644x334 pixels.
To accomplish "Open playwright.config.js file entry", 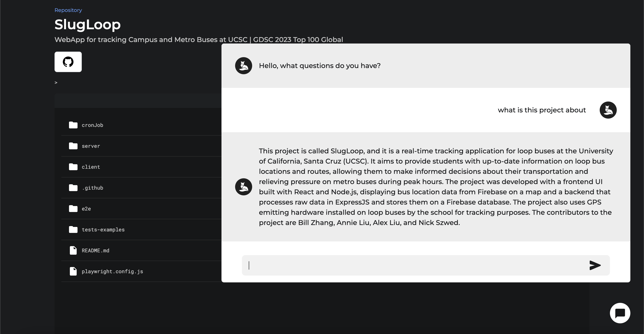I will click(x=141, y=272).
